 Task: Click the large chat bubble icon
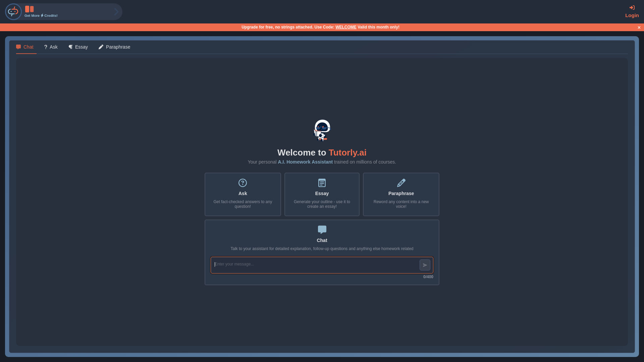coord(322,230)
